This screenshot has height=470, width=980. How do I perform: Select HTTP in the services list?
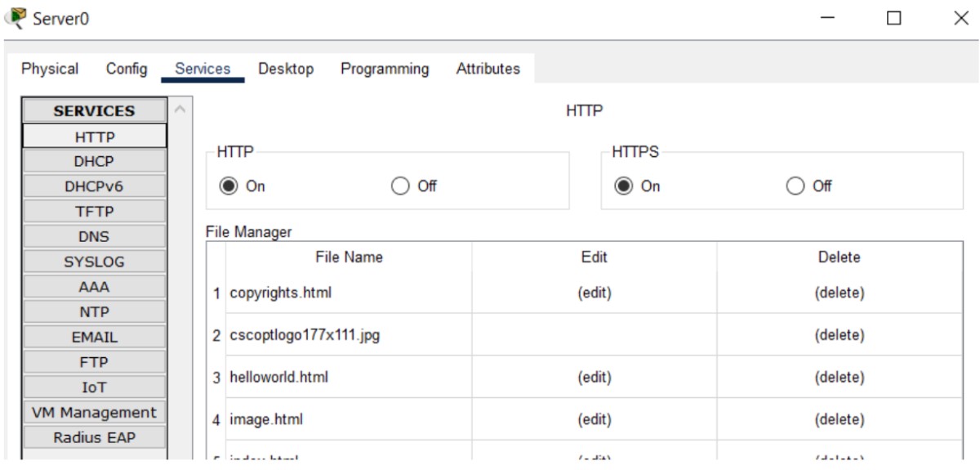point(95,137)
